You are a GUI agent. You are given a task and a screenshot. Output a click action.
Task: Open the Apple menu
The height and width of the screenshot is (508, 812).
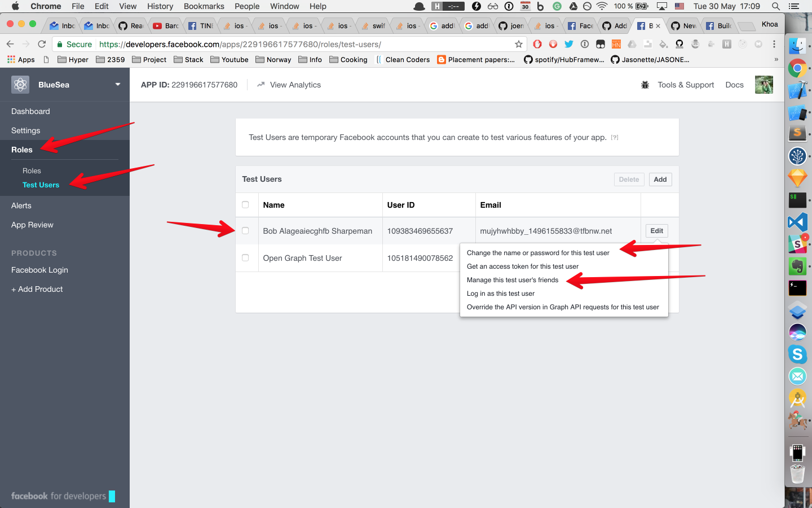(15, 6)
